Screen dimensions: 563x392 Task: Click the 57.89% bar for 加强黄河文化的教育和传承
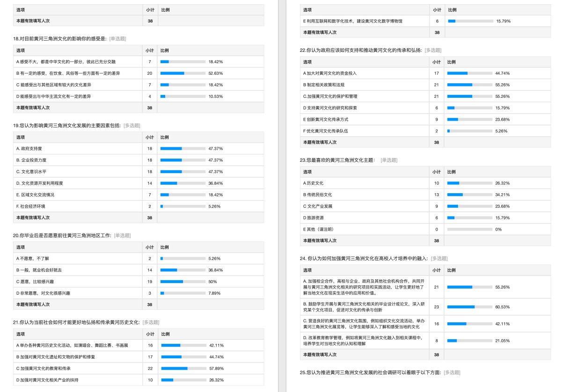point(183,368)
